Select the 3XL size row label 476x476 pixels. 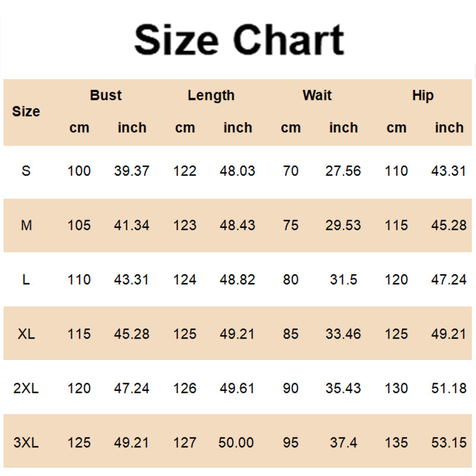[26, 443]
